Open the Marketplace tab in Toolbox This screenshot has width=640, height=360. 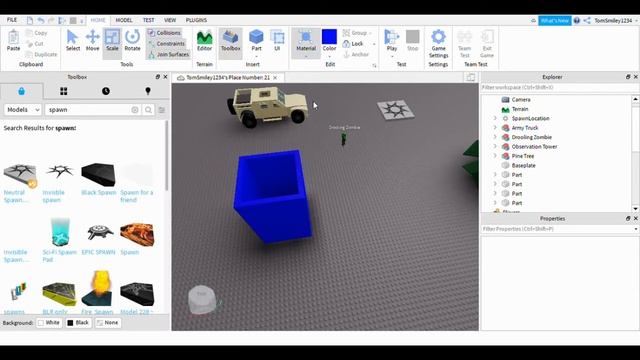[x=22, y=91]
